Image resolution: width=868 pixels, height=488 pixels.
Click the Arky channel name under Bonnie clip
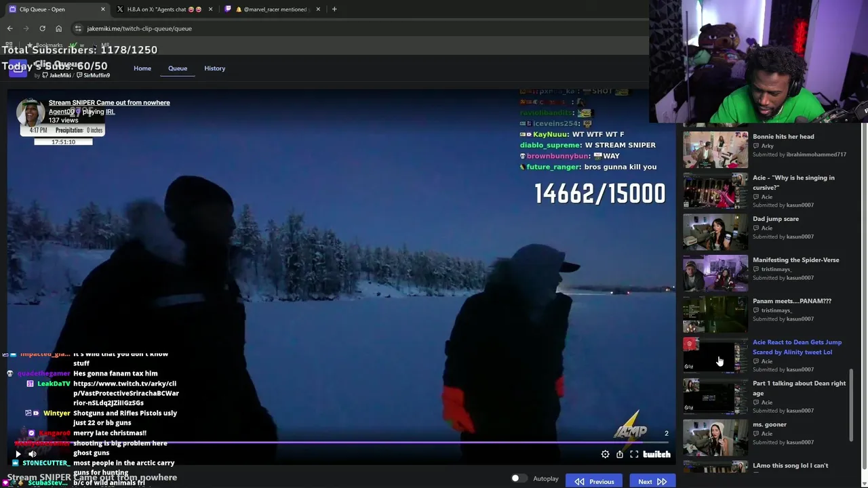[767, 146]
